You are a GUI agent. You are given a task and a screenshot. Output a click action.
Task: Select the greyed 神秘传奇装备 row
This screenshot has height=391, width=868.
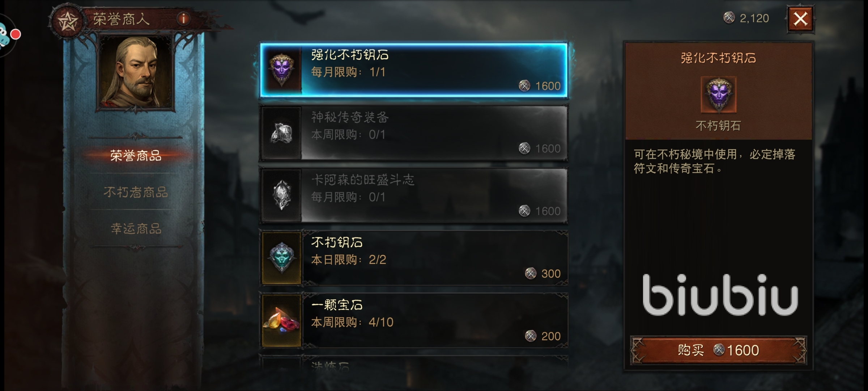click(414, 133)
